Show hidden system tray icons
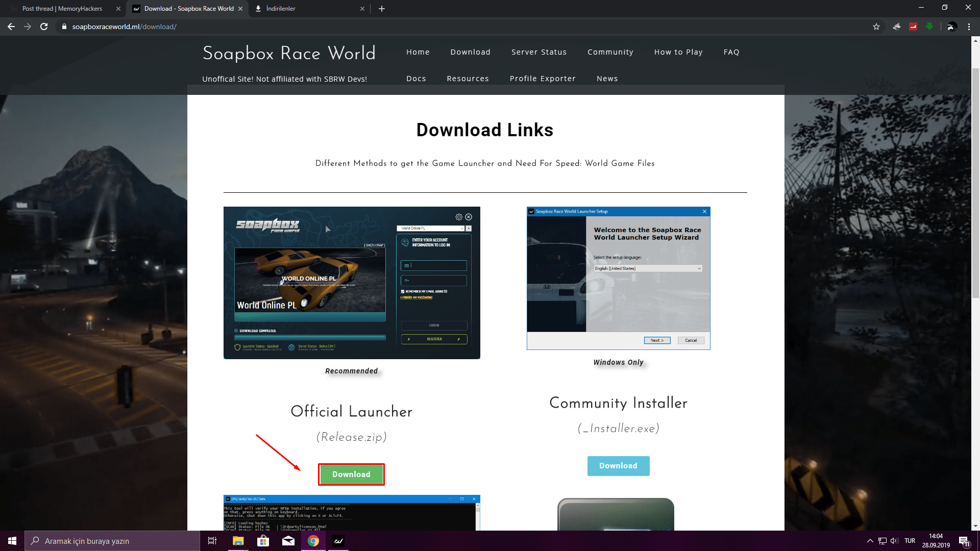Screen dimensions: 980x551 point(870,541)
